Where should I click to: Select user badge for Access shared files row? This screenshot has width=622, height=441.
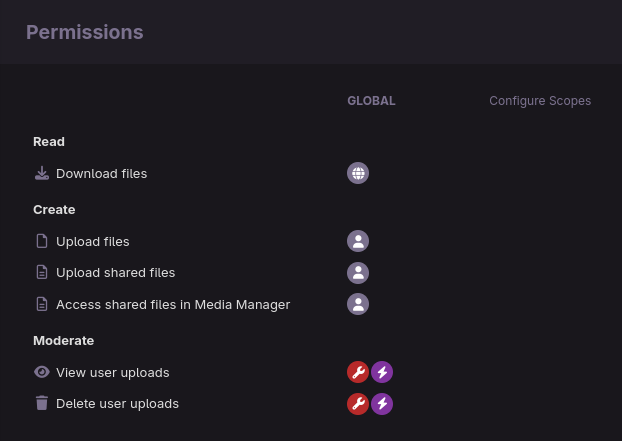pos(358,304)
